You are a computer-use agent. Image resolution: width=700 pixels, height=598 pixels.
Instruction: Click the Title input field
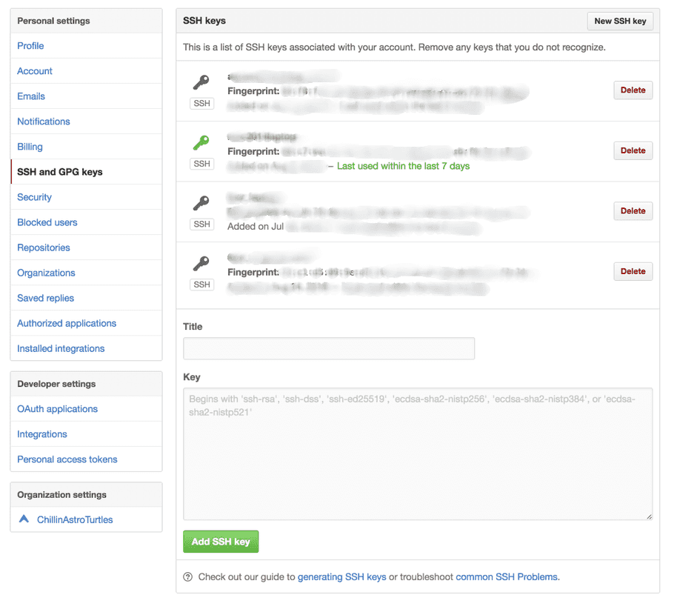(328, 348)
